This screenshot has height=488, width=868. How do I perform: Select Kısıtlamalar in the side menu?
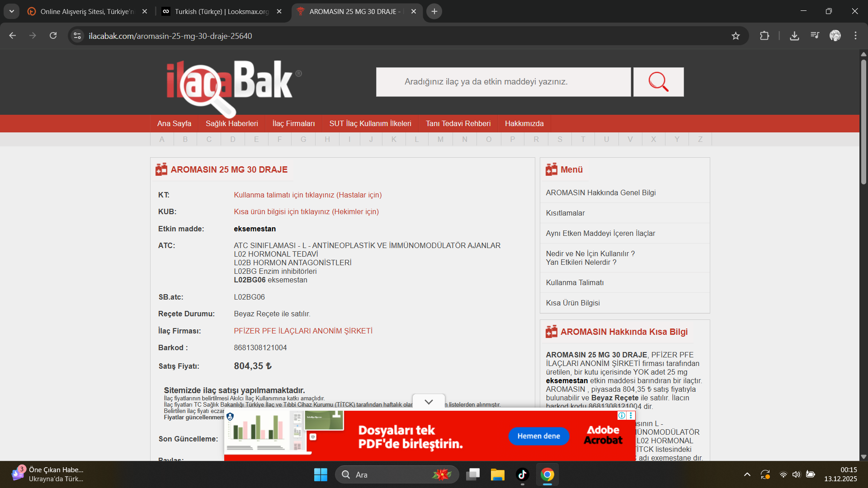[x=565, y=213]
